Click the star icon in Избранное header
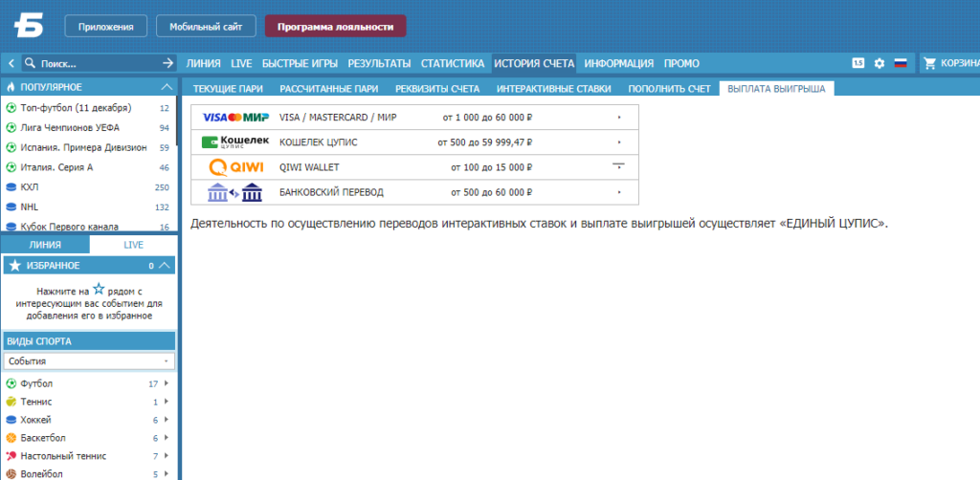Screen dimensions: 980x480 [15, 266]
